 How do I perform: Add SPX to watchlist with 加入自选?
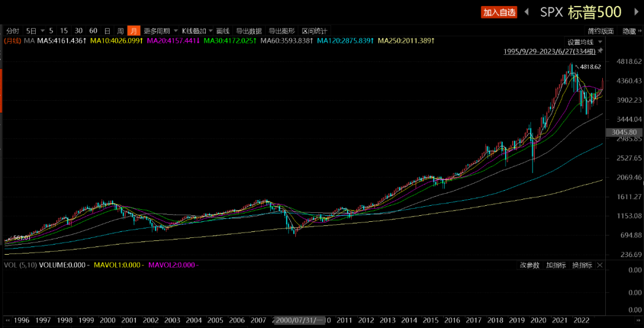(x=499, y=13)
